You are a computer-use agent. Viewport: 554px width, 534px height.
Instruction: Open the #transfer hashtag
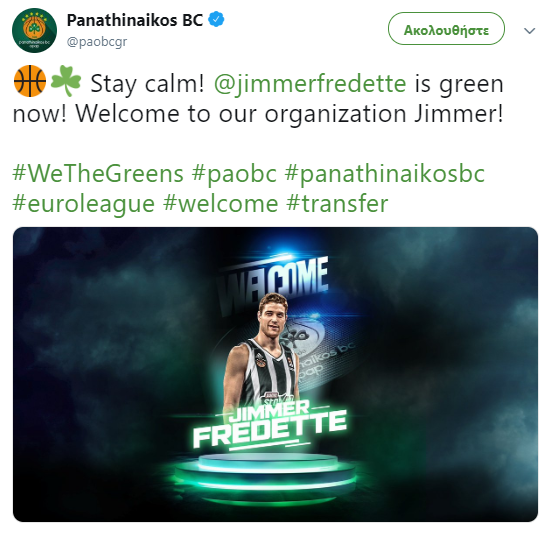(337, 204)
